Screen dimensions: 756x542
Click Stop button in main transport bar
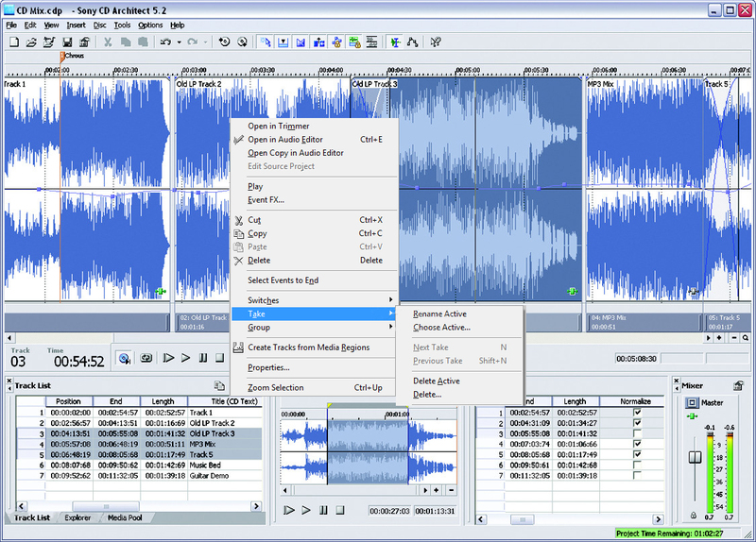[x=220, y=358]
